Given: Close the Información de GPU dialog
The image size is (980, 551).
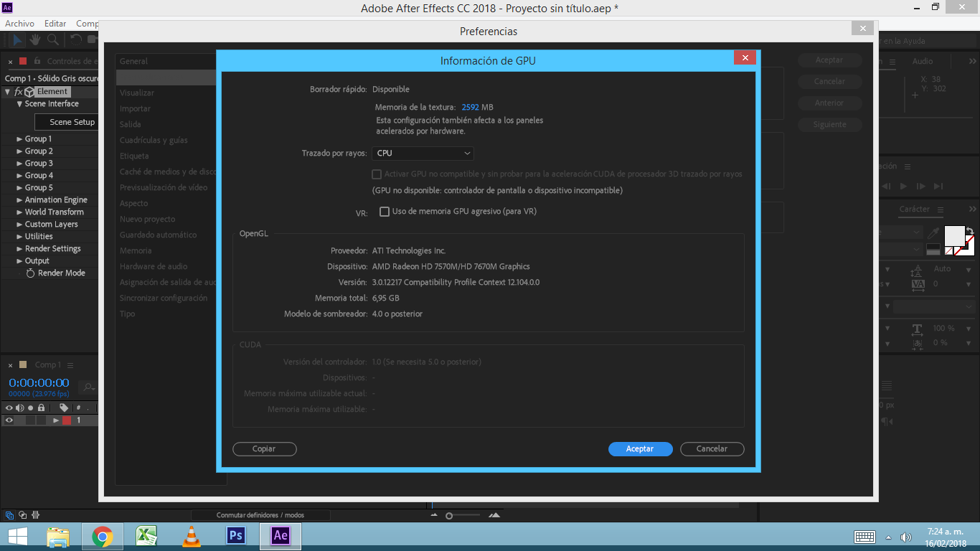Looking at the screenshot, I should pyautogui.click(x=745, y=58).
